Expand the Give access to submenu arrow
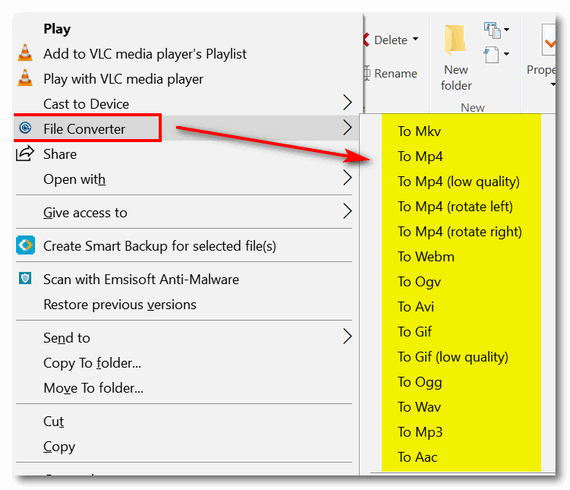 click(x=348, y=211)
